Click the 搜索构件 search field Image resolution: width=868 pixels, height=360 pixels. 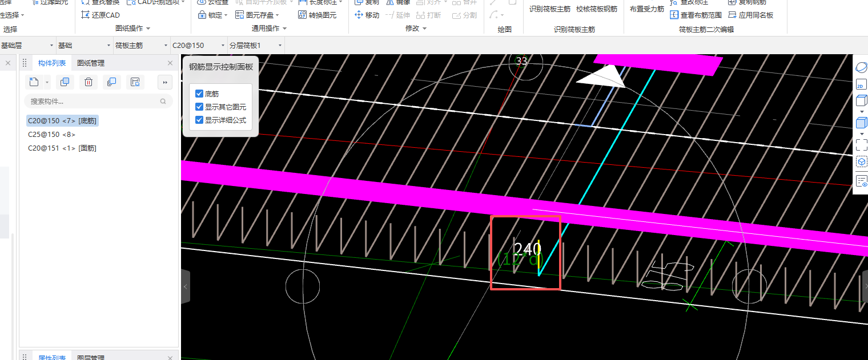[x=98, y=101]
